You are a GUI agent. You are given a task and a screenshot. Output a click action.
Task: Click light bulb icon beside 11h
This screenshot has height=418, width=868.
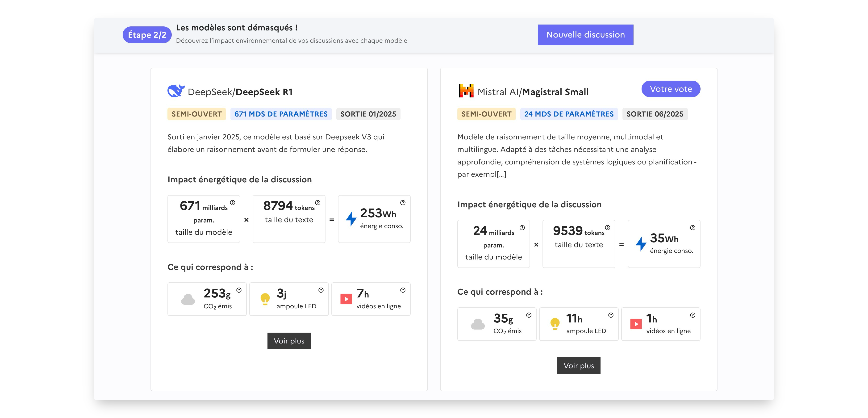[555, 324]
